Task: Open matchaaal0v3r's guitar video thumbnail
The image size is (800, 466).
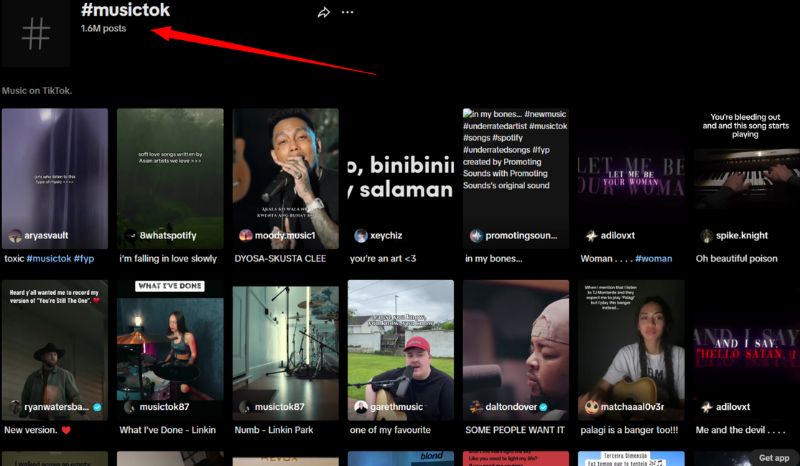Action: click(x=631, y=350)
